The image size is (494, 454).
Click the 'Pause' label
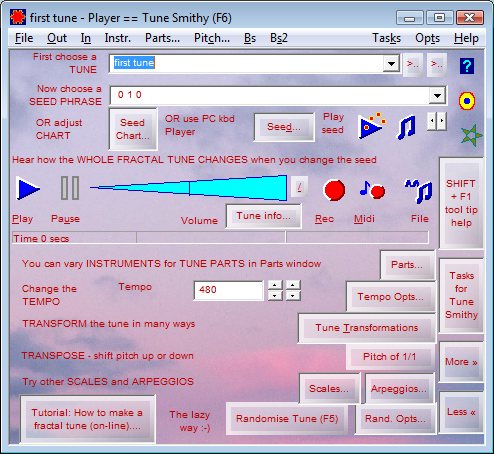click(x=65, y=219)
